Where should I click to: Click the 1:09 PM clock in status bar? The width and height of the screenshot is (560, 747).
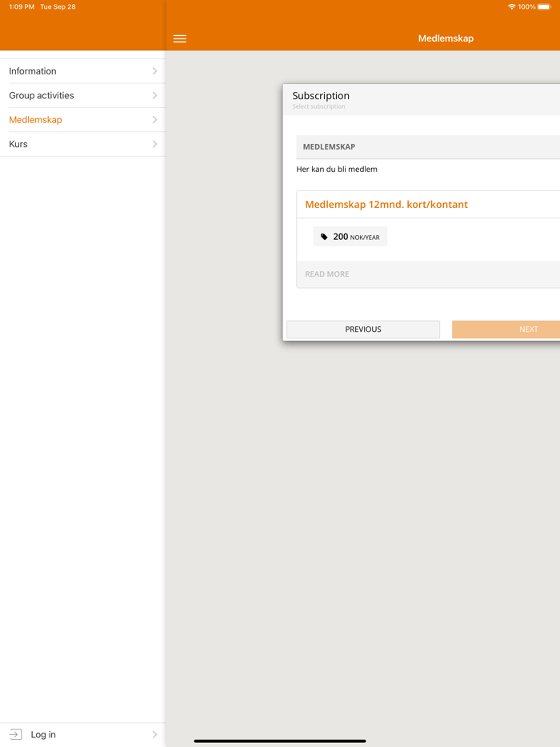22,6
